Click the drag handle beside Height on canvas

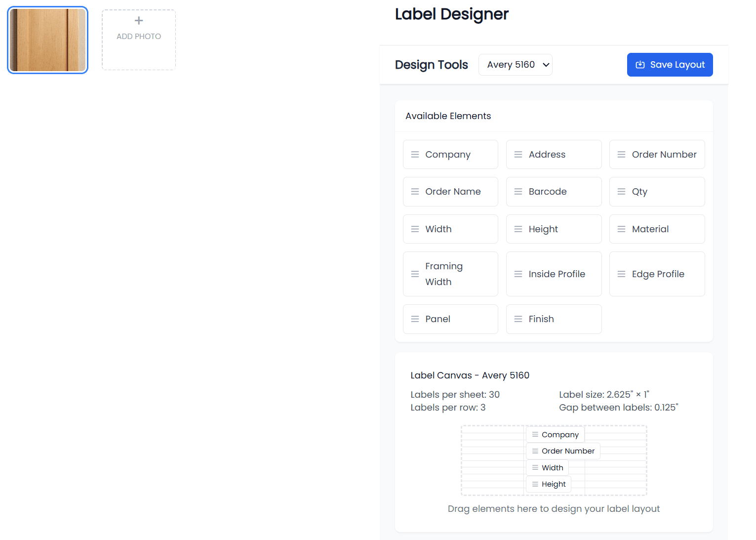535,484
